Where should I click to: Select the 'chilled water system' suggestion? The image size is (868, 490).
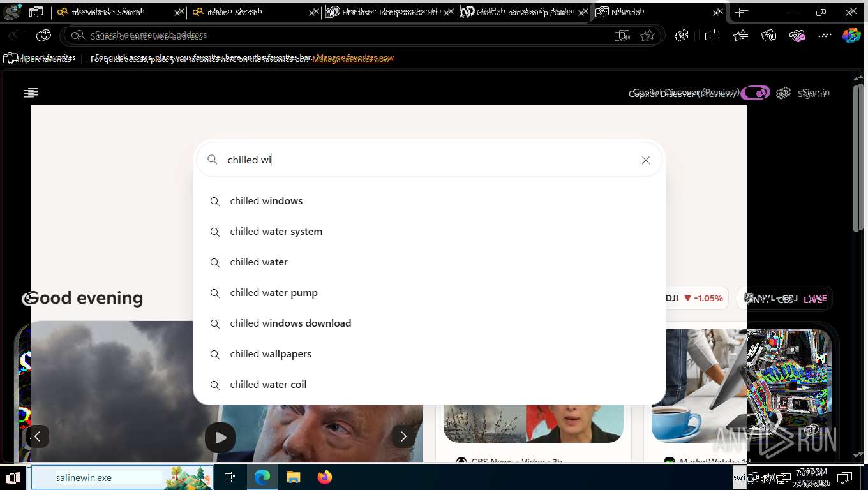430,232
